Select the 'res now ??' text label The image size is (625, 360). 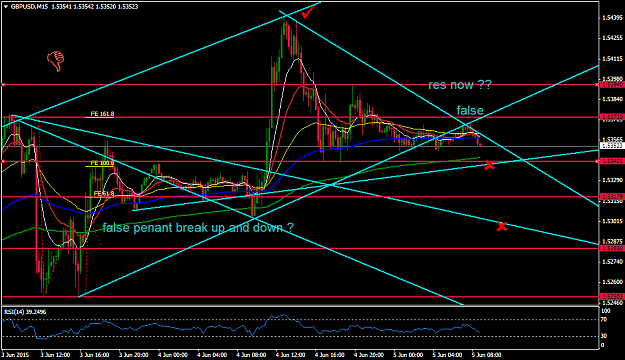460,85
